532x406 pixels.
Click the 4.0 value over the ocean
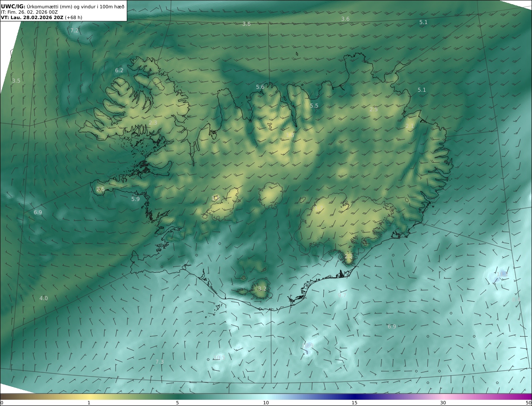44,298
